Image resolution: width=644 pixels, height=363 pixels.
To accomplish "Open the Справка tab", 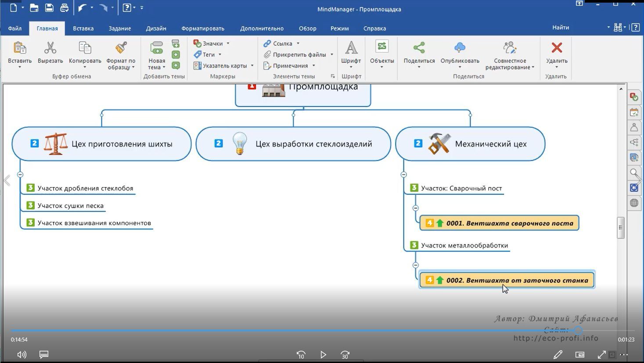I will (x=375, y=28).
